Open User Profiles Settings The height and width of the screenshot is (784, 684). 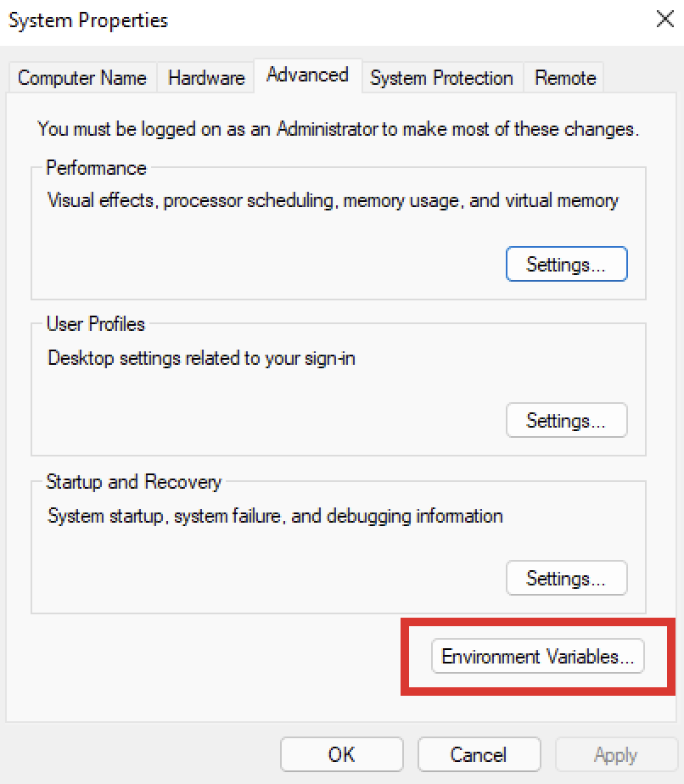(566, 420)
